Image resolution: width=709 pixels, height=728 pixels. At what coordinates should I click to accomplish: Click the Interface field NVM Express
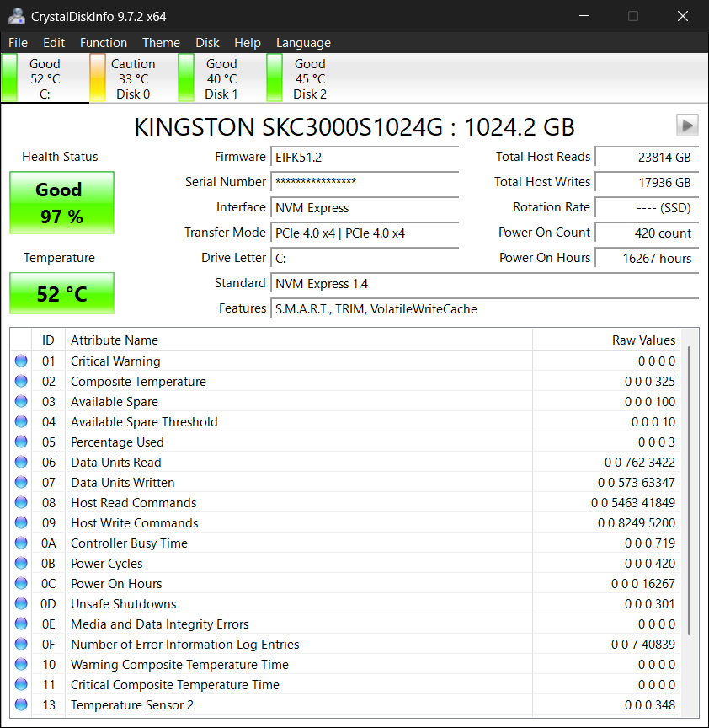pyautogui.click(x=365, y=207)
